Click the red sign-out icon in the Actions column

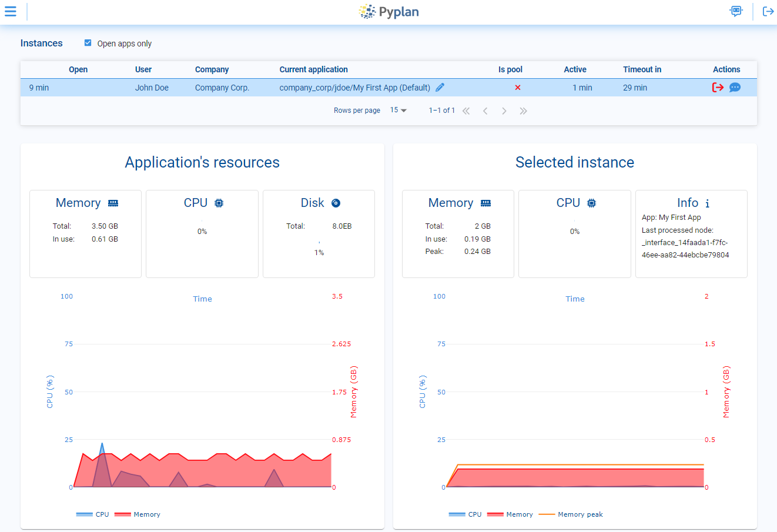pyautogui.click(x=718, y=87)
